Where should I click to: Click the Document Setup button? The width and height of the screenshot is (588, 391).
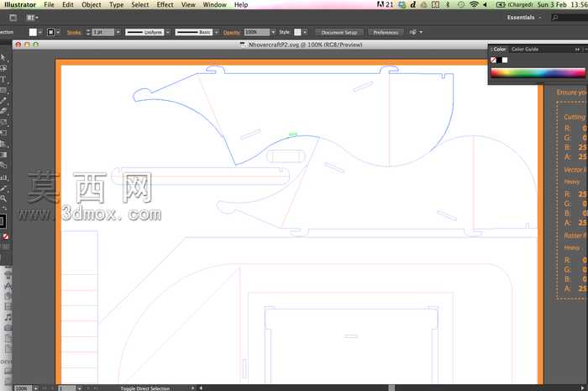click(339, 32)
